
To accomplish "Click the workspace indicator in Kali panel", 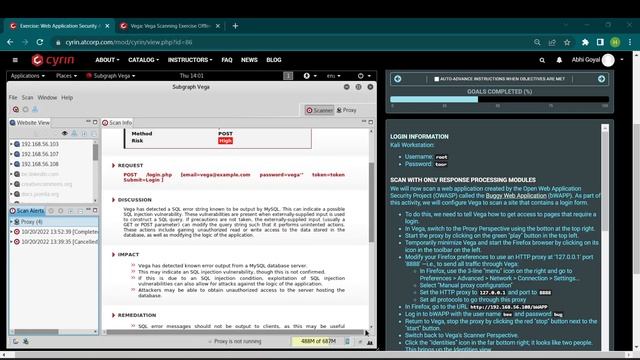I will [288, 76].
